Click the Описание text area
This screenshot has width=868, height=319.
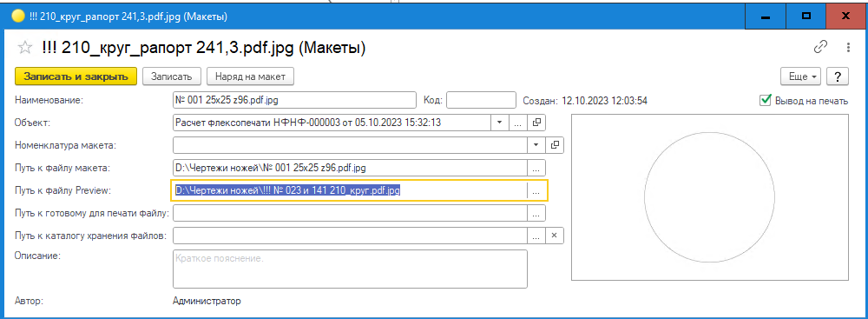pyautogui.click(x=350, y=269)
